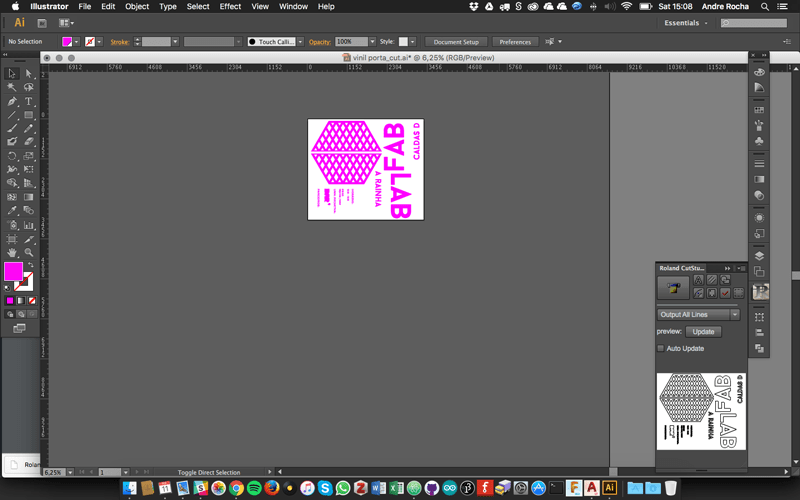Click the CutStudio preview thumbnail
Image resolution: width=800 pixels, height=500 pixels.
[701, 411]
